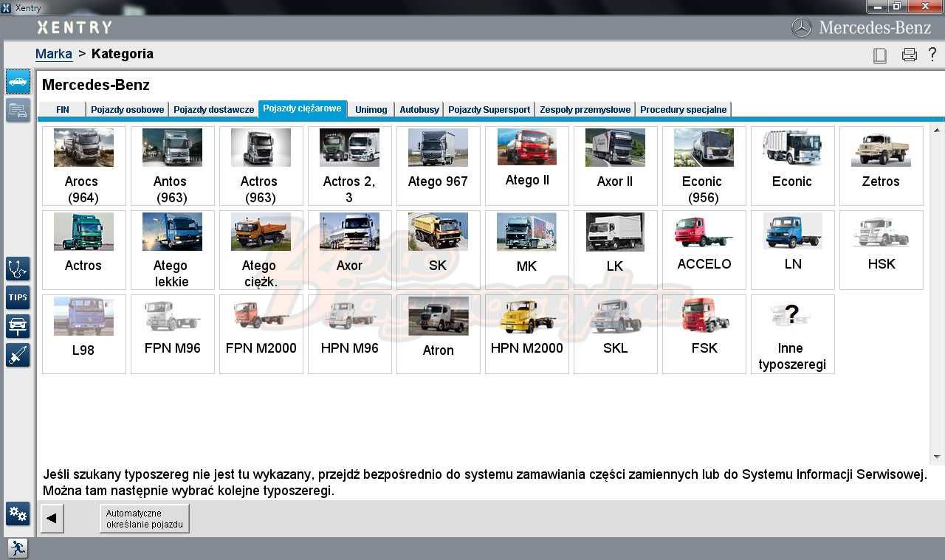
Task: Open Inne typoszeregi question mark tile
Action: pos(793,334)
